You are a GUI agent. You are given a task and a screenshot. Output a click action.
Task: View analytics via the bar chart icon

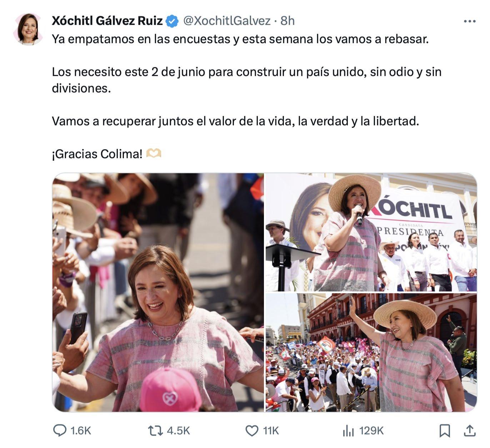[348, 431]
